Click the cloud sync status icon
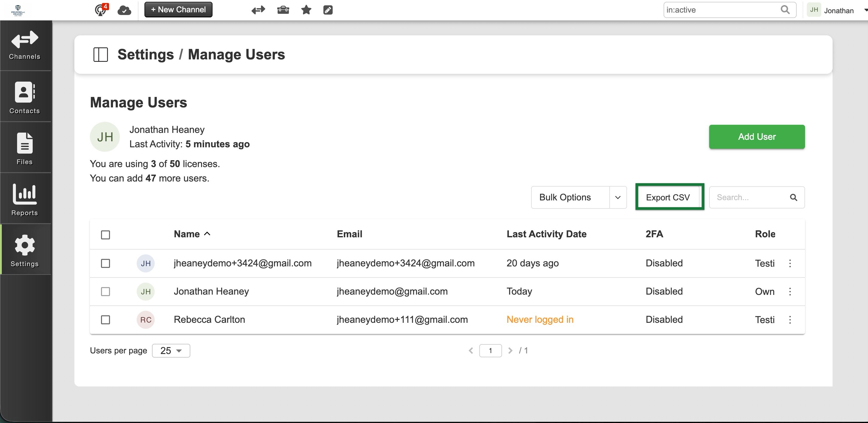Image resolution: width=868 pixels, height=423 pixels. (x=124, y=10)
